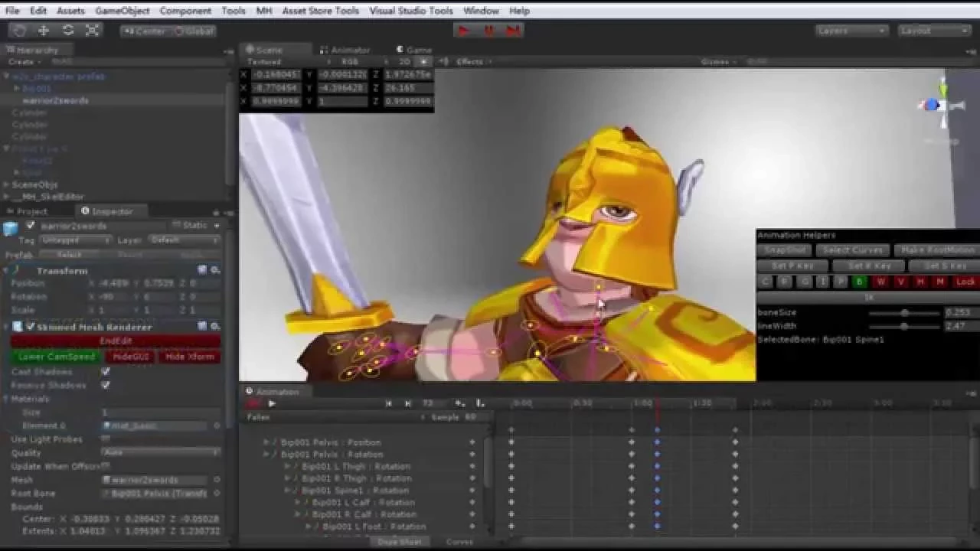980x551 pixels.
Task: Select the Rotate tool in toolbar
Action: (68, 31)
